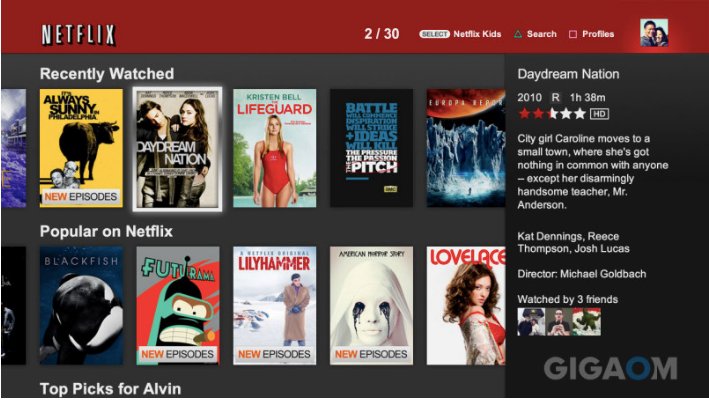Click the Top Picks for Alvin heading
709x400 pixels.
[x=110, y=389]
